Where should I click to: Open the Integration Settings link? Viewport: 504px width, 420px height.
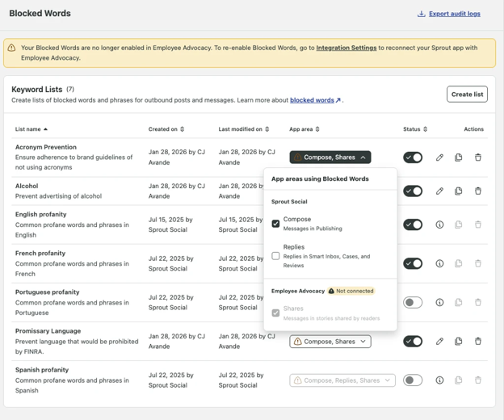point(346,48)
